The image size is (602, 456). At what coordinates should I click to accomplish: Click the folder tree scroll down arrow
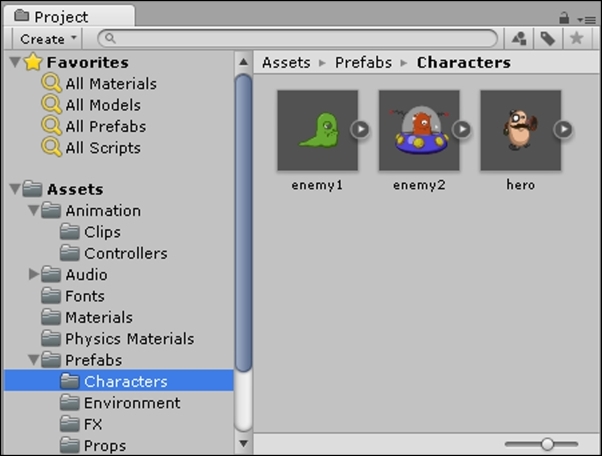(x=243, y=444)
